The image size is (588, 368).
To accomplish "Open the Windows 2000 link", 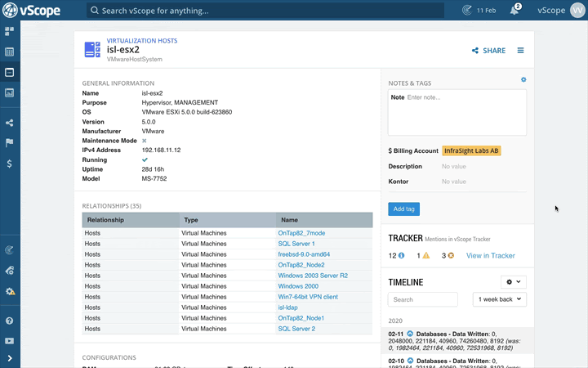I will [x=298, y=286].
